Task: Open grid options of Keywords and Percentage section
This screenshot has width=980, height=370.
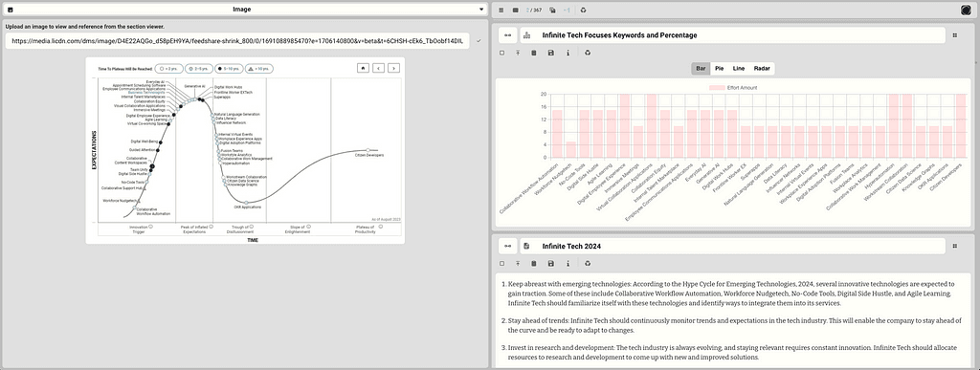Action: click(954, 35)
